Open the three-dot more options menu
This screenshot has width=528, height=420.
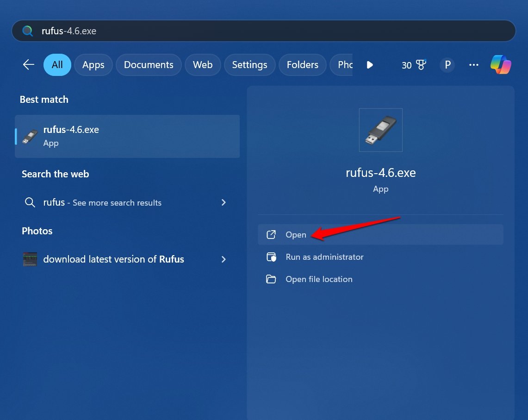[x=474, y=65]
